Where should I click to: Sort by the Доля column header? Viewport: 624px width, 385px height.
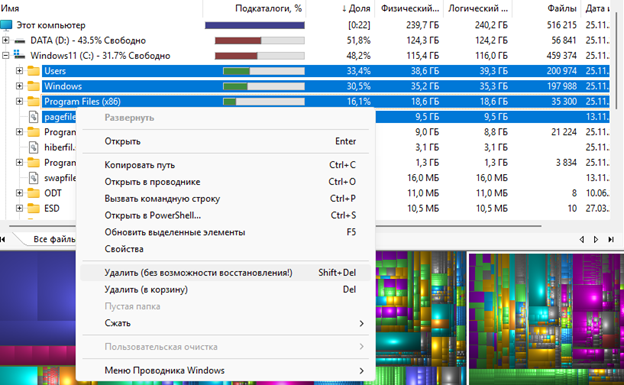click(x=340, y=8)
